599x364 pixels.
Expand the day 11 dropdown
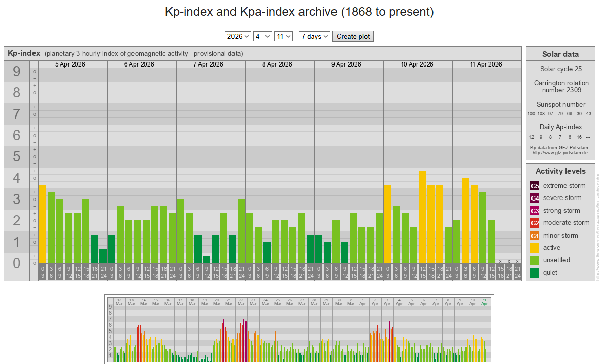pos(283,37)
